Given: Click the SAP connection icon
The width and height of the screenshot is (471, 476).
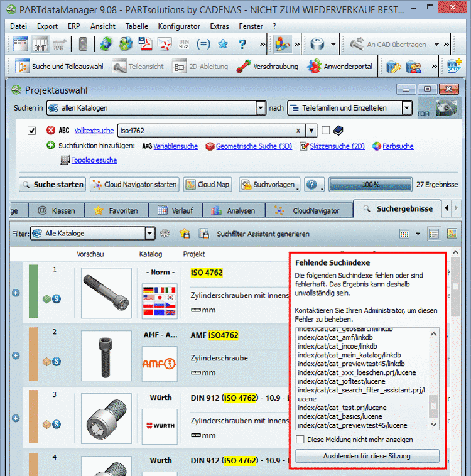Looking at the screenshot, I should click(455, 66).
